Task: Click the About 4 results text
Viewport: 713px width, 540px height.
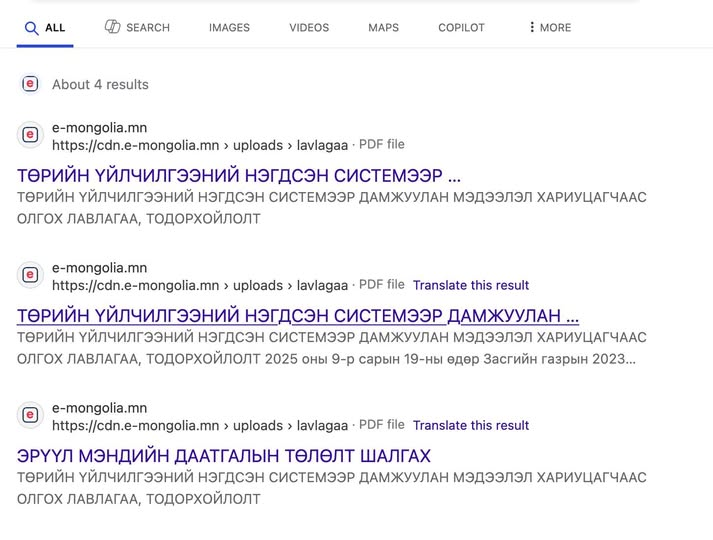Action: pyautogui.click(x=100, y=85)
